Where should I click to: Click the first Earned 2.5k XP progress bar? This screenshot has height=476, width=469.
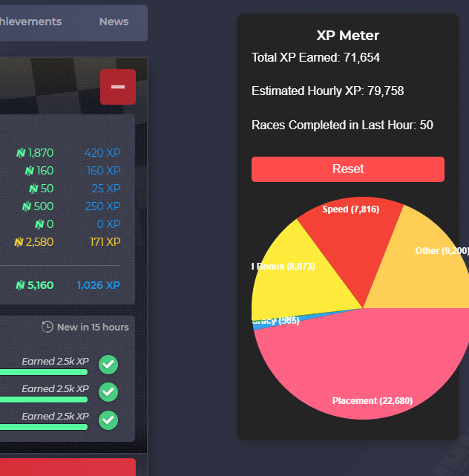tap(44, 372)
